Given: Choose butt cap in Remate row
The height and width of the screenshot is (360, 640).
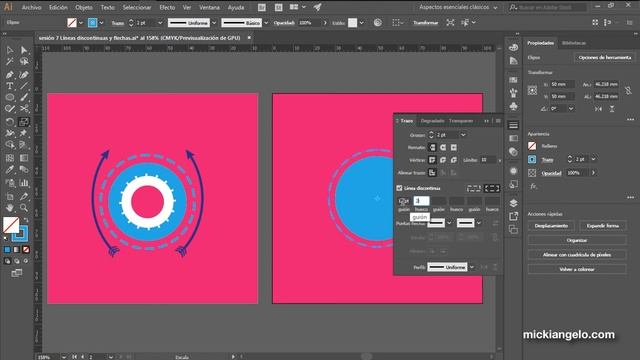Looking at the screenshot, I should pyautogui.click(x=432, y=147).
